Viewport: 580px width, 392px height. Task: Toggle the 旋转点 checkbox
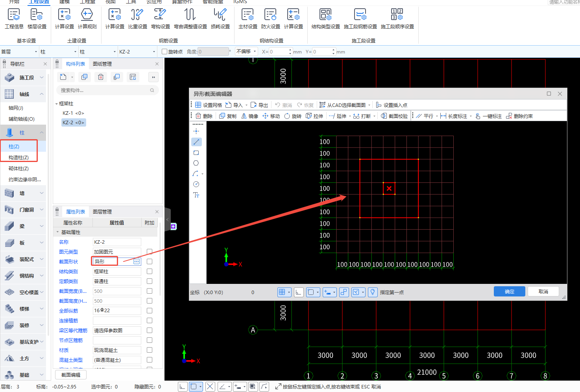(x=164, y=52)
